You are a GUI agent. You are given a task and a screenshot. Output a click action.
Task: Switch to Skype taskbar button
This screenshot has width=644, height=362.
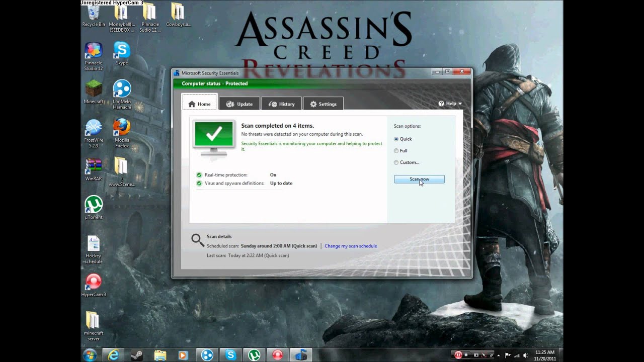point(230,355)
